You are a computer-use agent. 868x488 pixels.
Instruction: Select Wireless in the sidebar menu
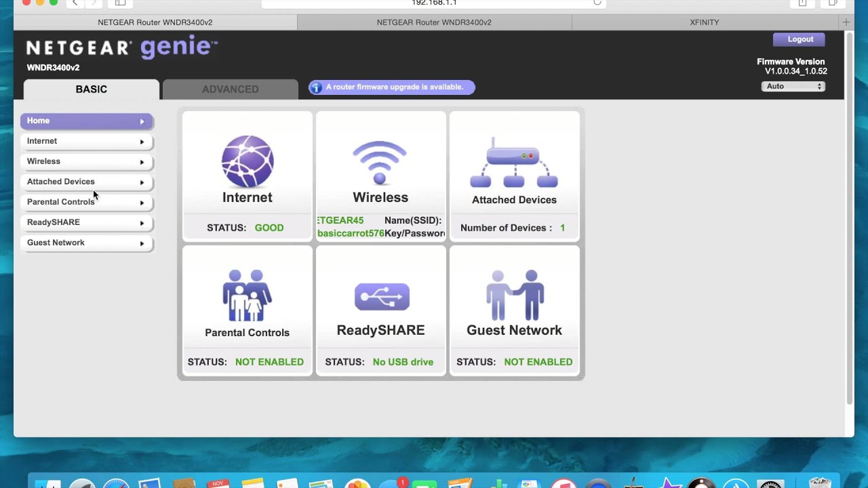87,161
